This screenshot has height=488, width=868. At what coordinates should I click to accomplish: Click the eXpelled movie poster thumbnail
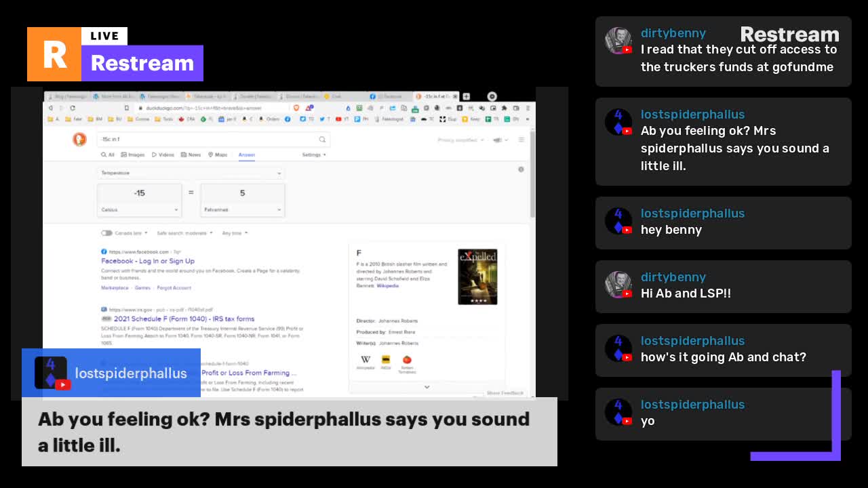477,277
